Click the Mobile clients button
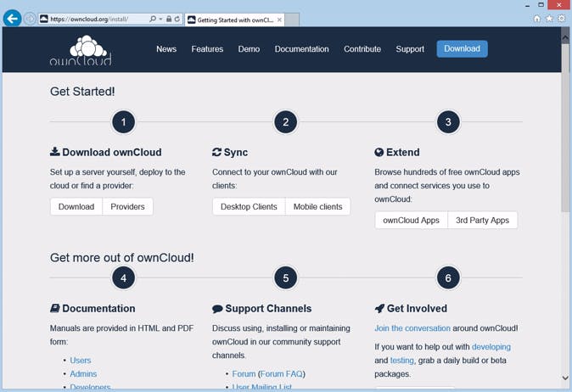 pyautogui.click(x=317, y=207)
